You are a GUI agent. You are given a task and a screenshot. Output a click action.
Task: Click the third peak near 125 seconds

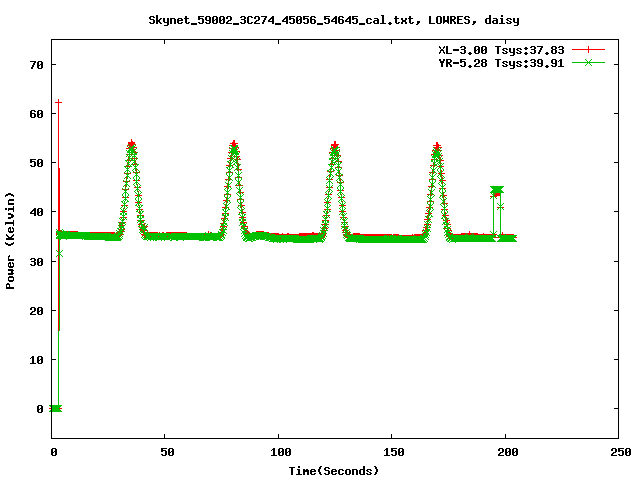tap(335, 145)
